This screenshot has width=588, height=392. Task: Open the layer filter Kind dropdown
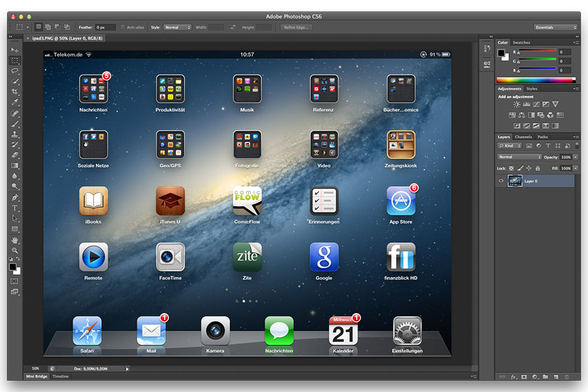click(x=510, y=146)
